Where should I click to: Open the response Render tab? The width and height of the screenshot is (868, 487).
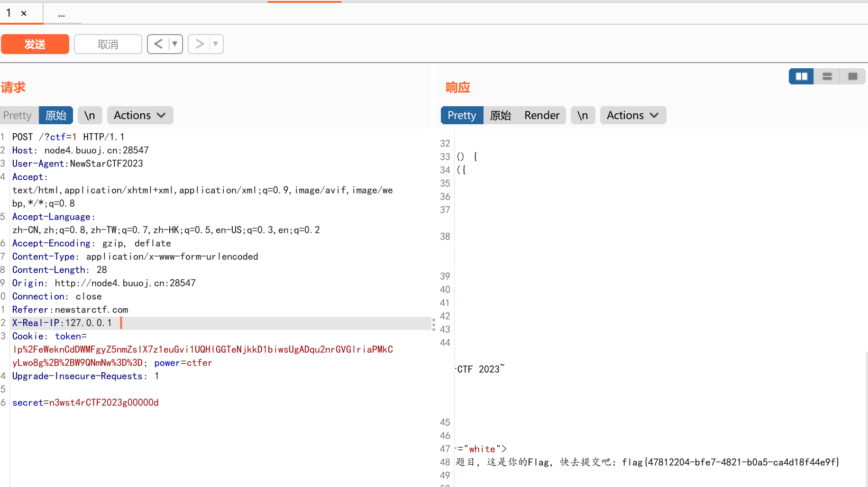[541, 115]
